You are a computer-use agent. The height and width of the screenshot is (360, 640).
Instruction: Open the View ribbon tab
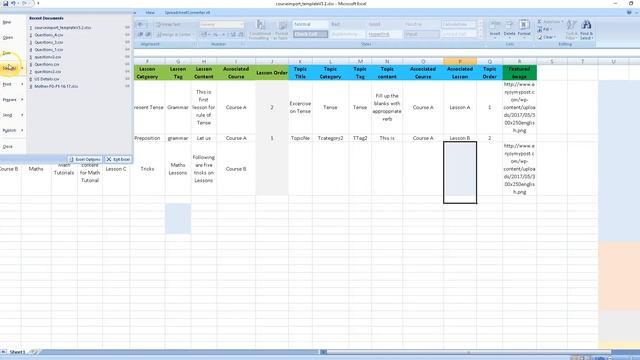coord(150,13)
